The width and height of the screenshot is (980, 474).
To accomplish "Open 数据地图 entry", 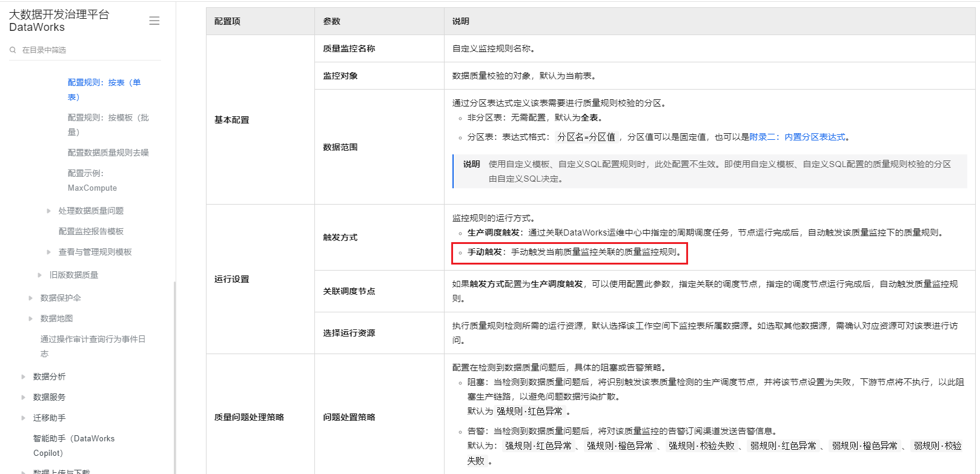I will click(56, 318).
